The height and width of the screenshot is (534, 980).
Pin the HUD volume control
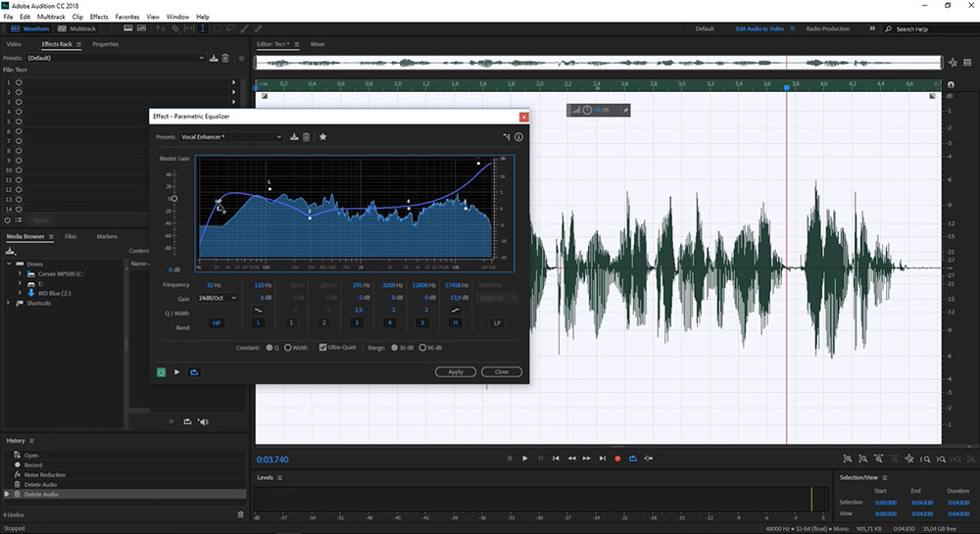625,110
